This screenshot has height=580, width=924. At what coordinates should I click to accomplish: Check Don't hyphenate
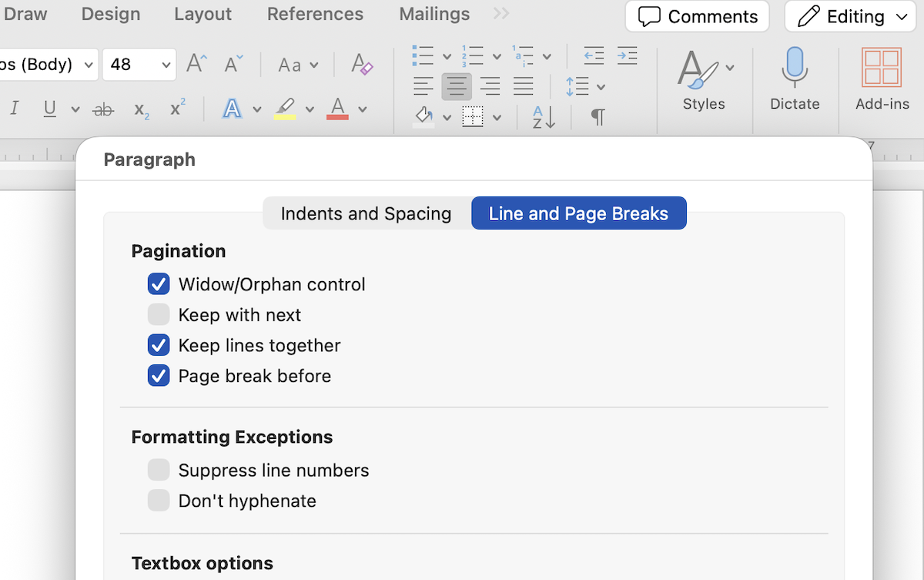[x=158, y=501]
